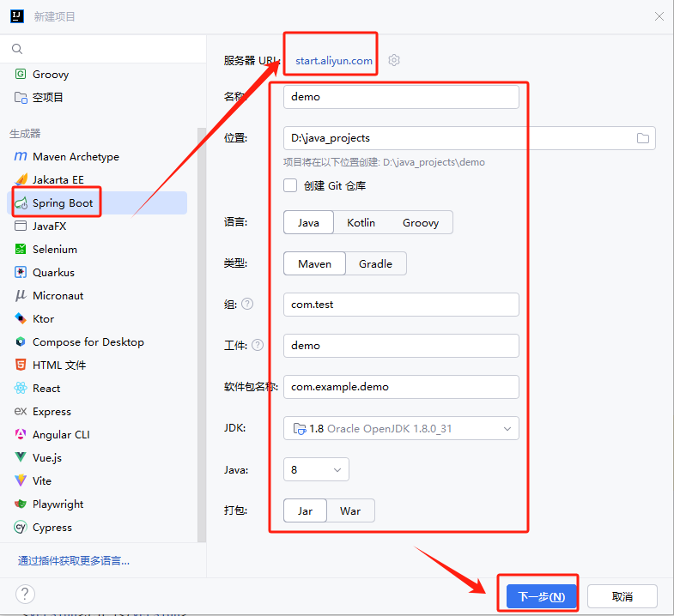Click the artifact field containing demo
This screenshot has height=616, width=674.
click(401, 346)
